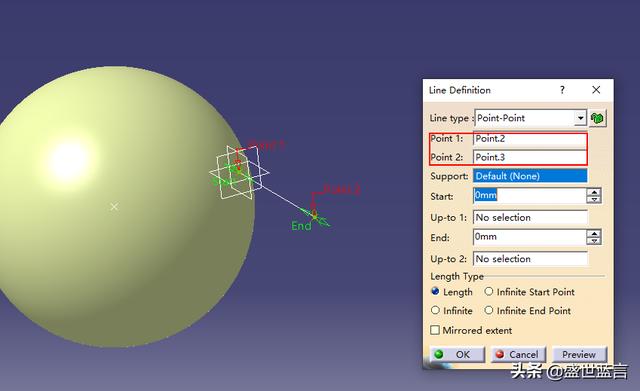Confirm the line with OK button
This screenshot has width=640, height=391.
pyautogui.click(x=457, y=354)
